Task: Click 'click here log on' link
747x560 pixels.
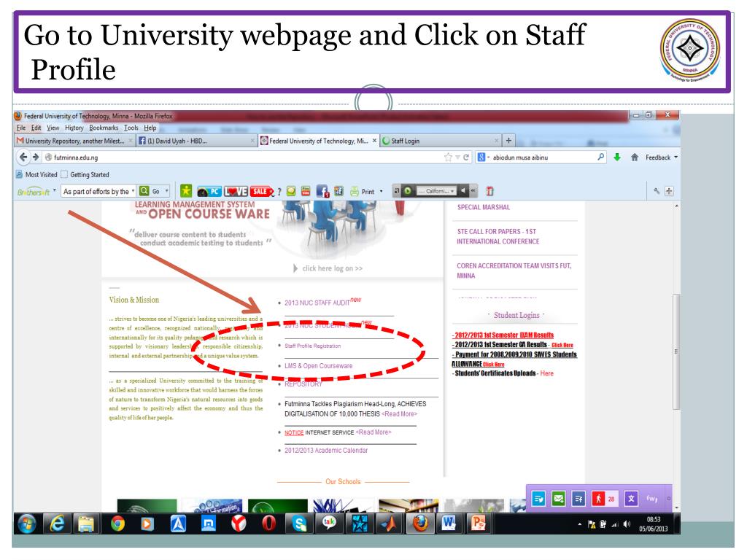Action: [332, 268]
